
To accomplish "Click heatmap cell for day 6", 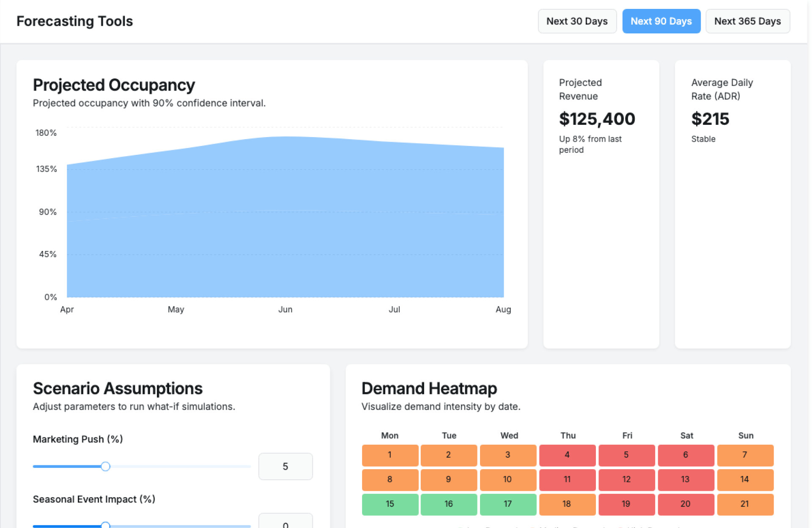I will [x=686, y=455].
